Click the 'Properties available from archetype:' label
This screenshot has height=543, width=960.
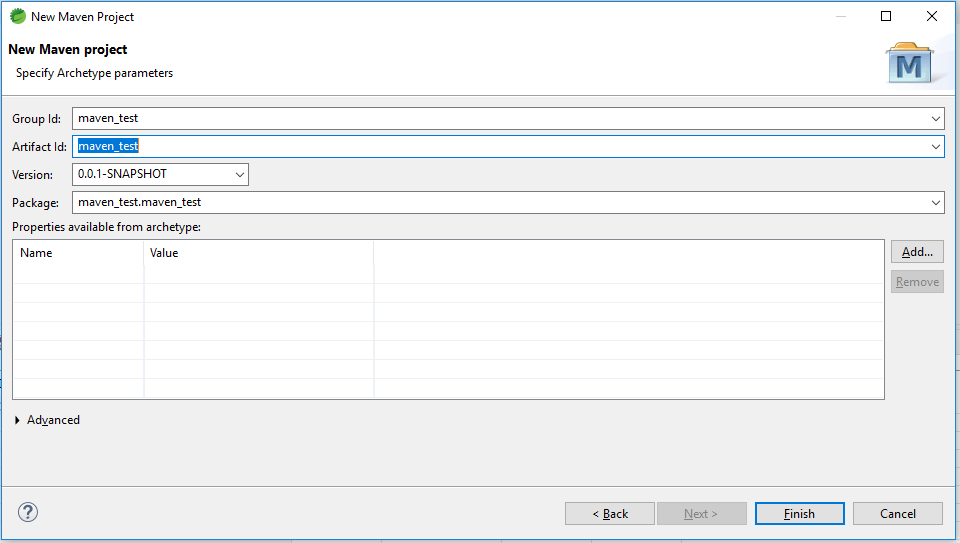coord(107,227)
